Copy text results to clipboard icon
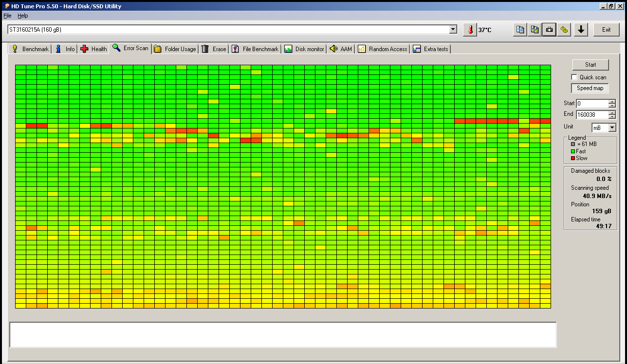Screen dimensions: 627x364 [520, 30]
